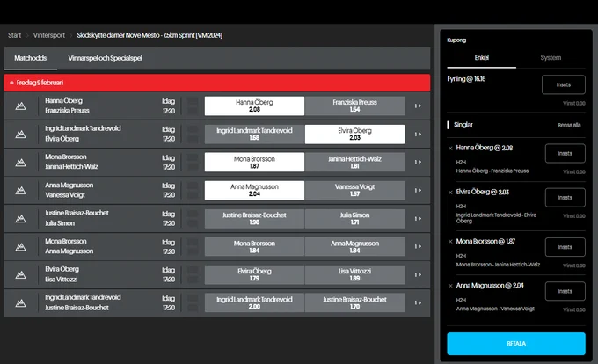Select Julia Simon 1.71 odds
The image size is (598, 364).
pyautogui.click(x=354, y=218)
